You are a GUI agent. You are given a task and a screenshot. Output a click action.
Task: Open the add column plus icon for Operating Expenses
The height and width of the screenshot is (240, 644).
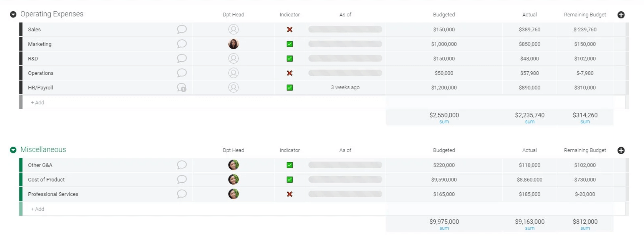(621, 15)
